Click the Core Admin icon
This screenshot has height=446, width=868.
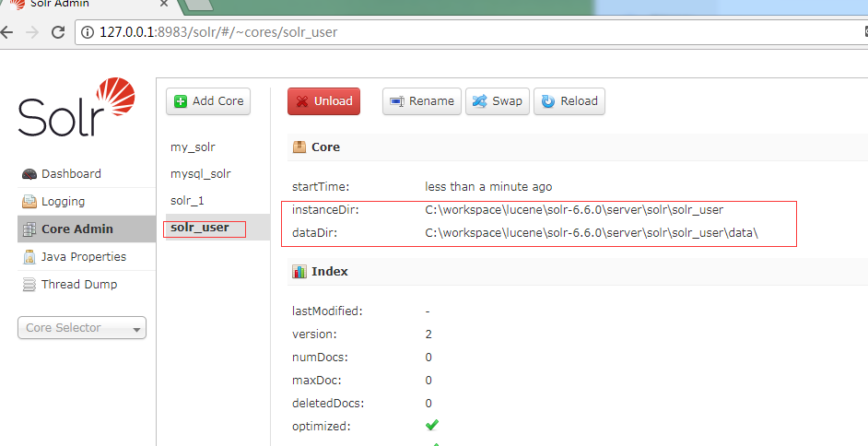[29, 229]
